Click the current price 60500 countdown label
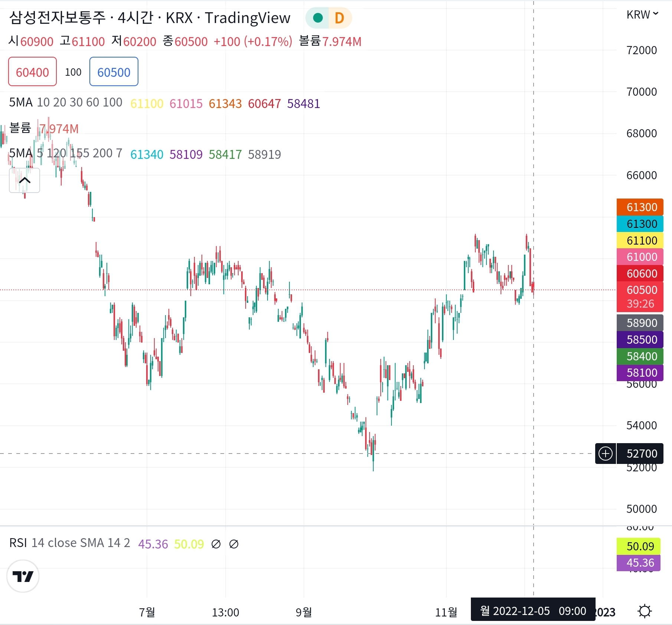The height and width of the screenshot is (625, 672). (x=640, y=297)
